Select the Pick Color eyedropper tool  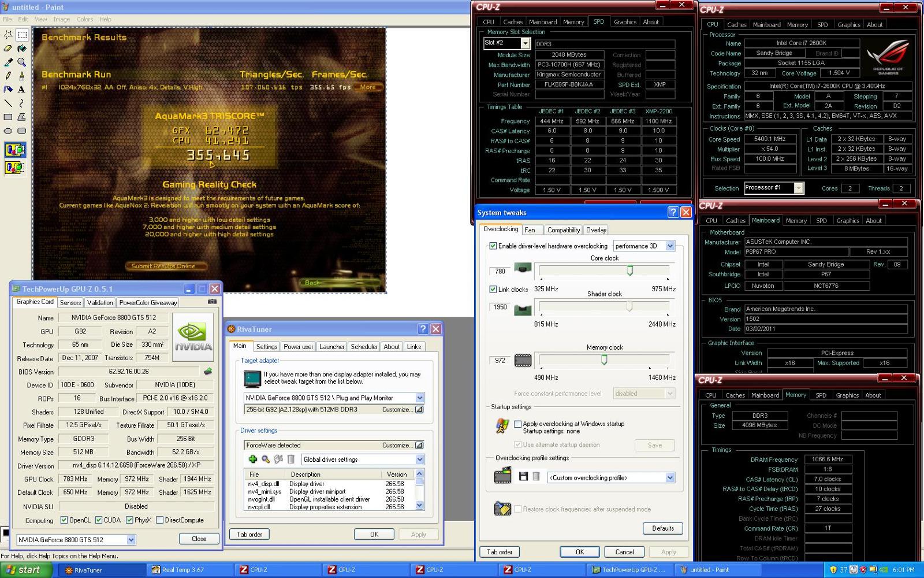8,62
